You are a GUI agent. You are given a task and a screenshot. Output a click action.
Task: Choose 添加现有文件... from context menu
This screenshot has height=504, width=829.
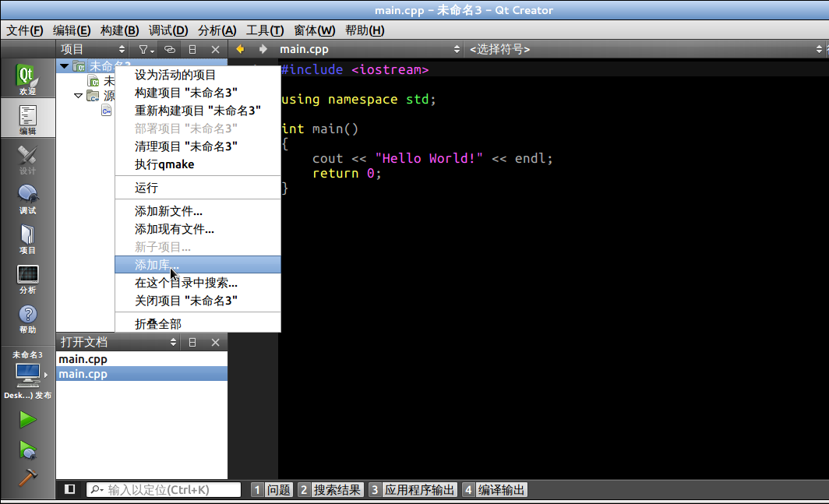click(x=198, y=230)
